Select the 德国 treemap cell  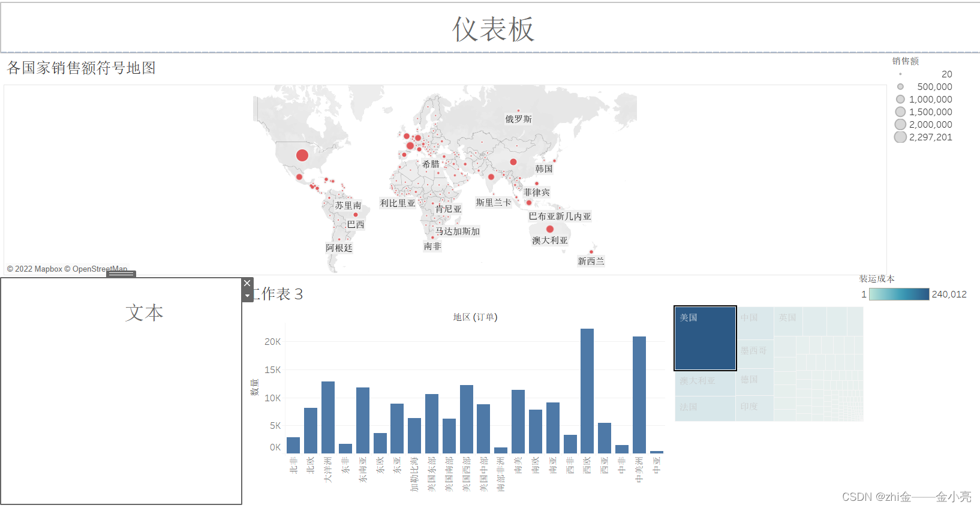[x=755, y=383]
